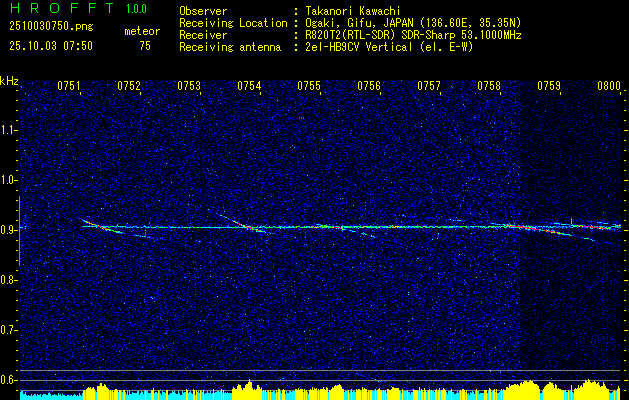
Task: Click the meteor count value 75
Action: point(145,45)
